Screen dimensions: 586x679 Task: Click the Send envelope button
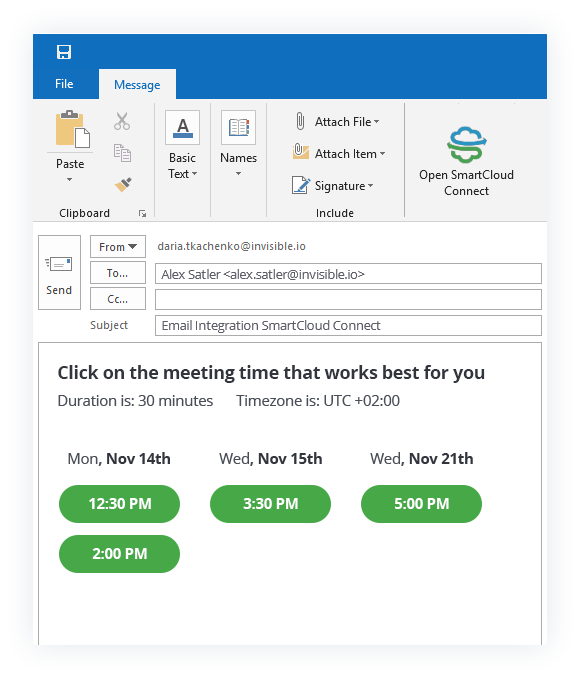(x=59, y=272)
